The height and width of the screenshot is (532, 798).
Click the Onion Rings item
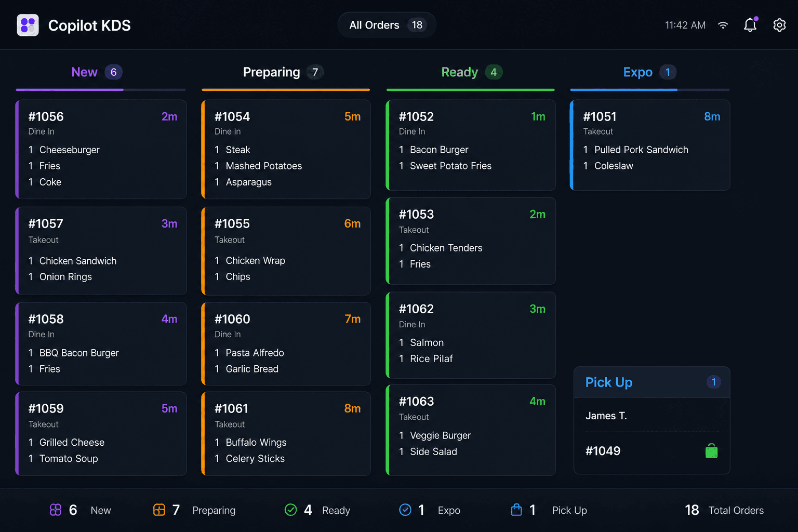(x=60, y=277)
